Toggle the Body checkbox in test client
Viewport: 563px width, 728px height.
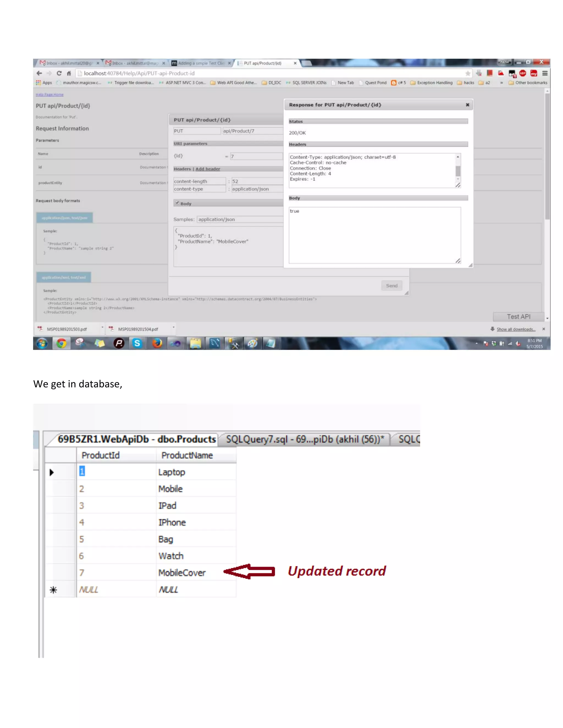tap(177, 203)
